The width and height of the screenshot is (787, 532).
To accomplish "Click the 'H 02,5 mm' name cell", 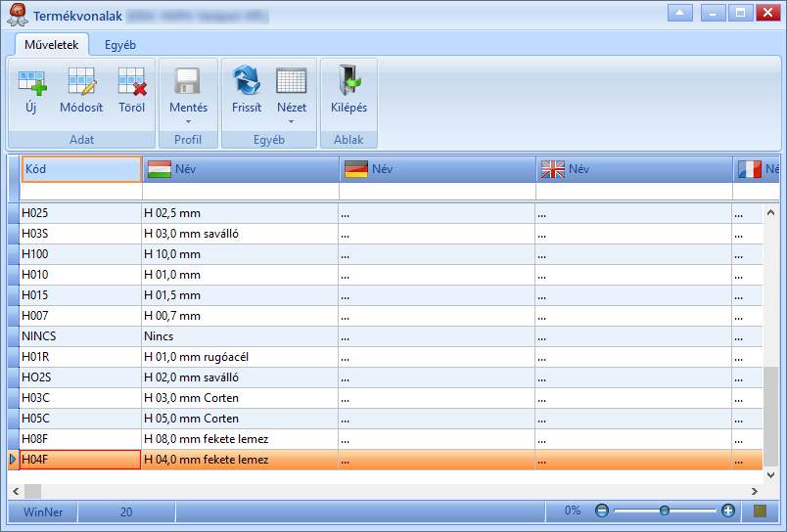I will tap(241, 213).
